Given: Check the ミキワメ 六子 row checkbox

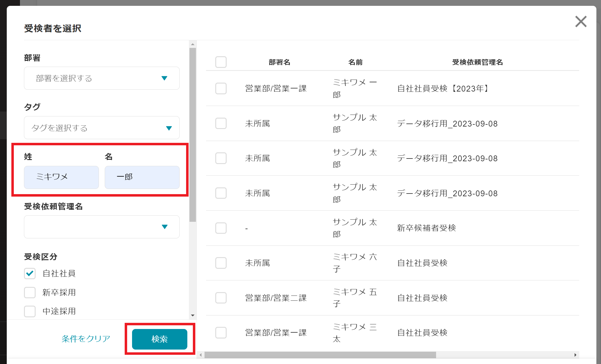Looking at the screenshot, I should (221, 263).
